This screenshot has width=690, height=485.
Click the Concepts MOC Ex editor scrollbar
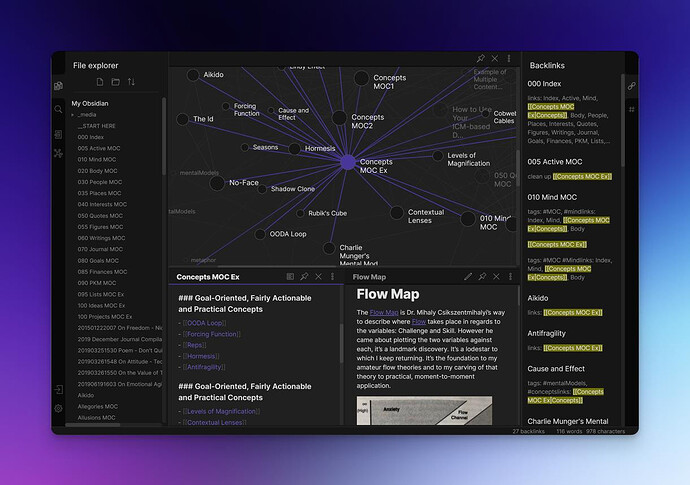tap(341, 344)
